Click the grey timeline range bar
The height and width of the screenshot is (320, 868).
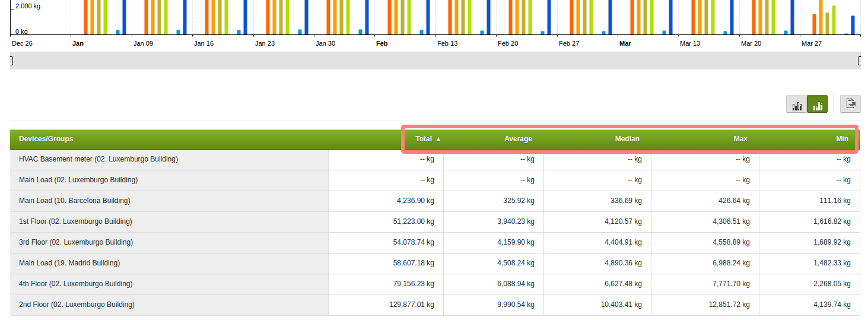(435, 61)
